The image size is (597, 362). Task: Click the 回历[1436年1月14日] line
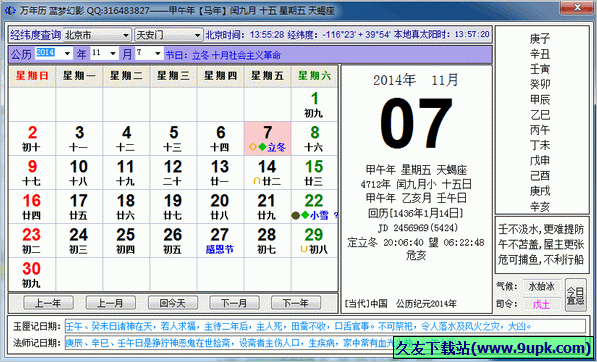pyautogui.click(x=416, y=212)
